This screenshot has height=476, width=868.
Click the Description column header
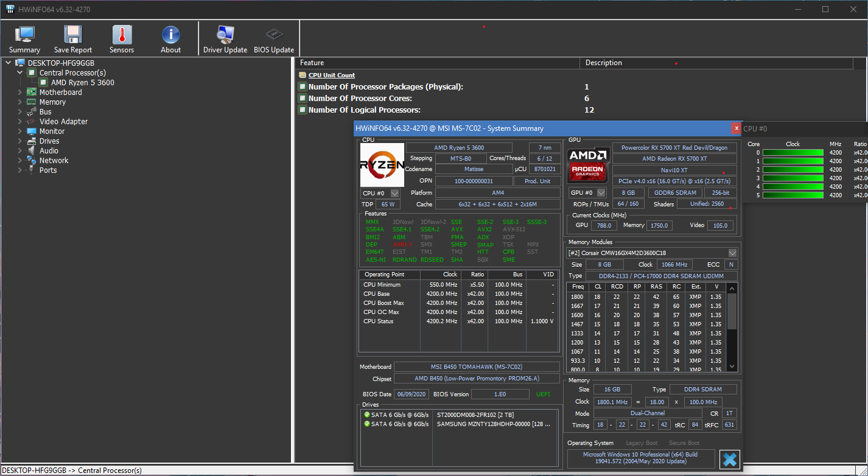(717, 63)
